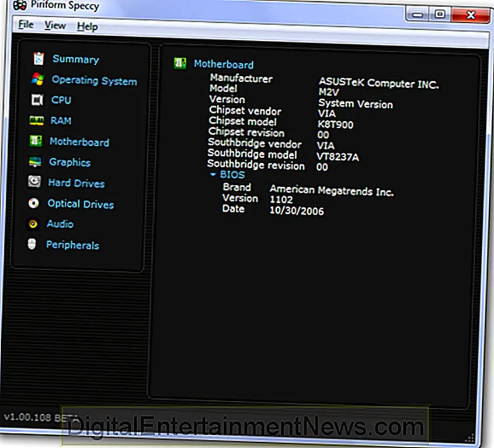The height and width of the screenshot is (448, 494).
Task: Click the Motherboard heading in details pane
Action: point(224,64)
